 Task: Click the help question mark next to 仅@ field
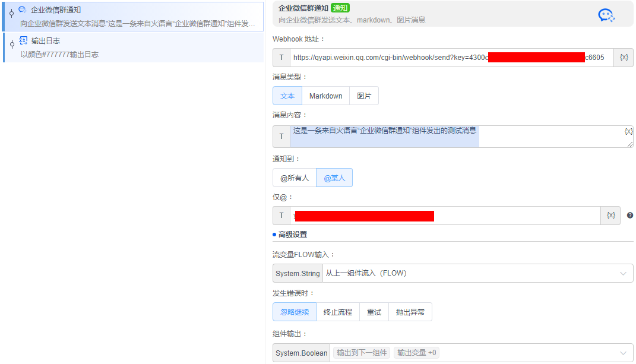click(630, 215)
